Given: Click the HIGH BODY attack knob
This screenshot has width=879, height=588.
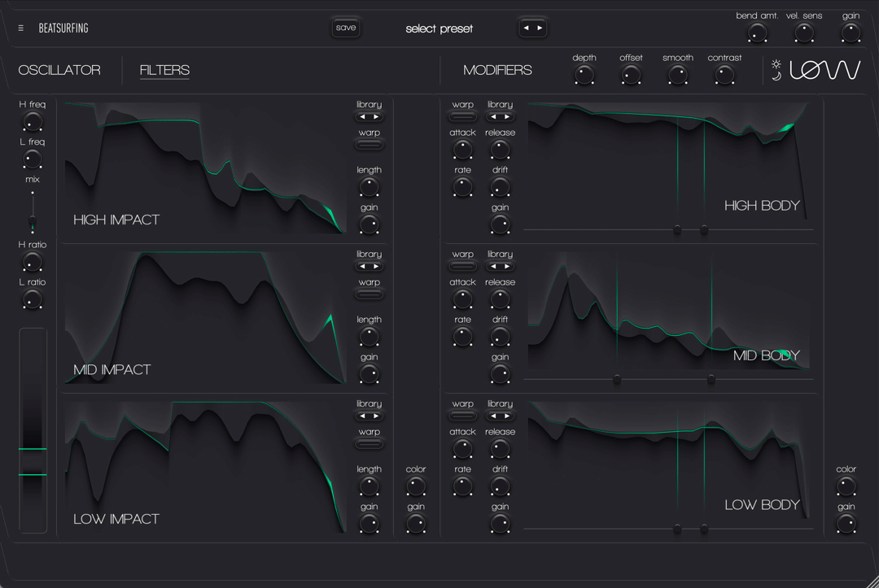Looking at the screenshot, I should click(462, 150).
